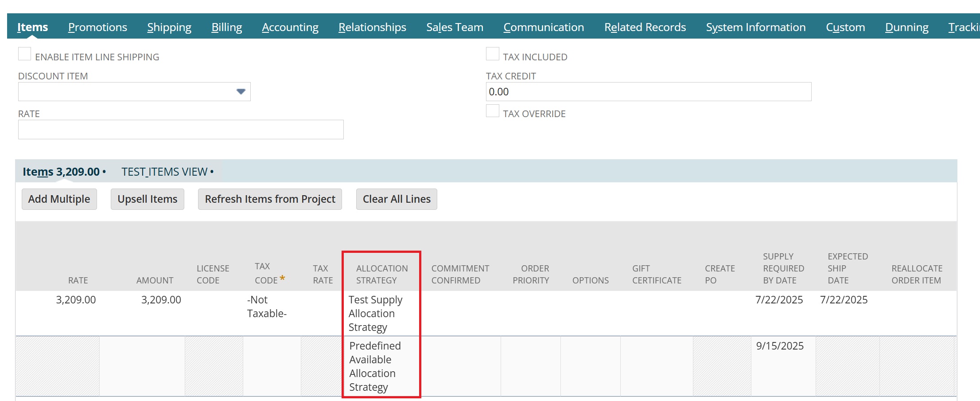Click the Test Supply Allocation Strategy cell

point(381,313)
